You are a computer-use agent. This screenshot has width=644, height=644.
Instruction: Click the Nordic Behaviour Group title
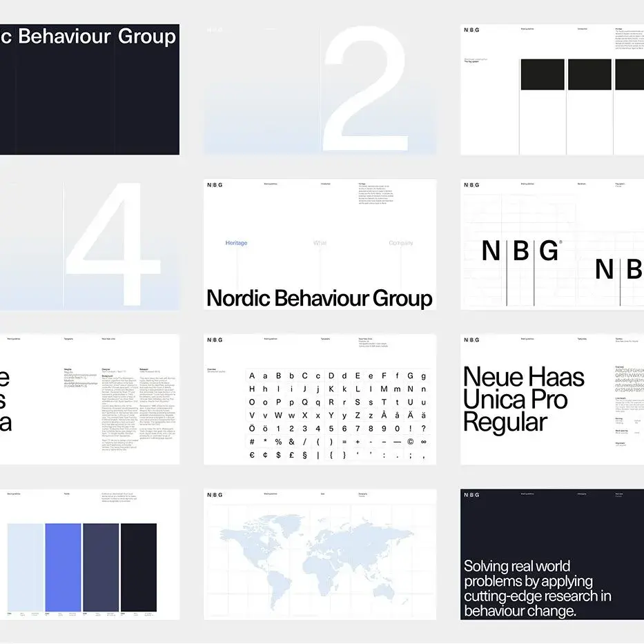pos(319,298)
